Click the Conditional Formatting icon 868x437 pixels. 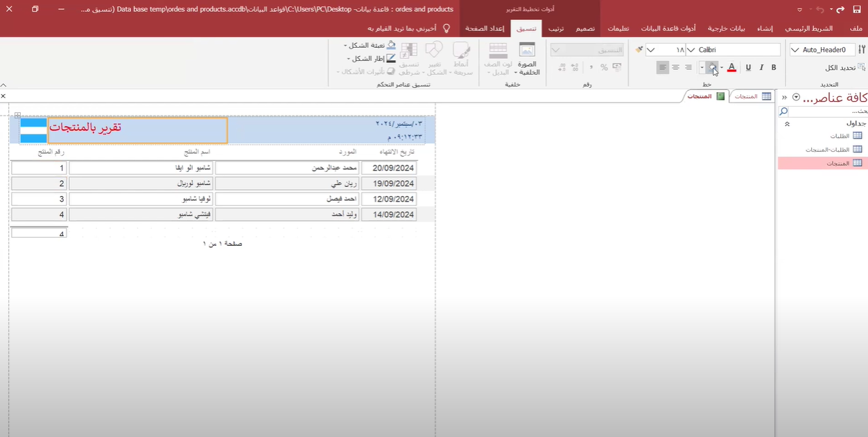pos(409,58)
